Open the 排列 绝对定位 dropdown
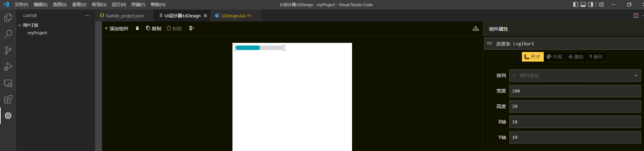The image size is (644, 151). tap(575, 75)
